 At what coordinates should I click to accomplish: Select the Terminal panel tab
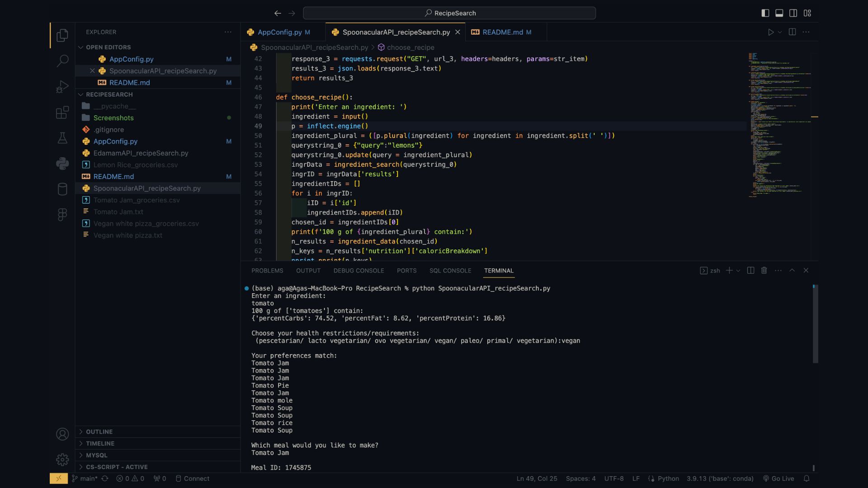(499, 271)
